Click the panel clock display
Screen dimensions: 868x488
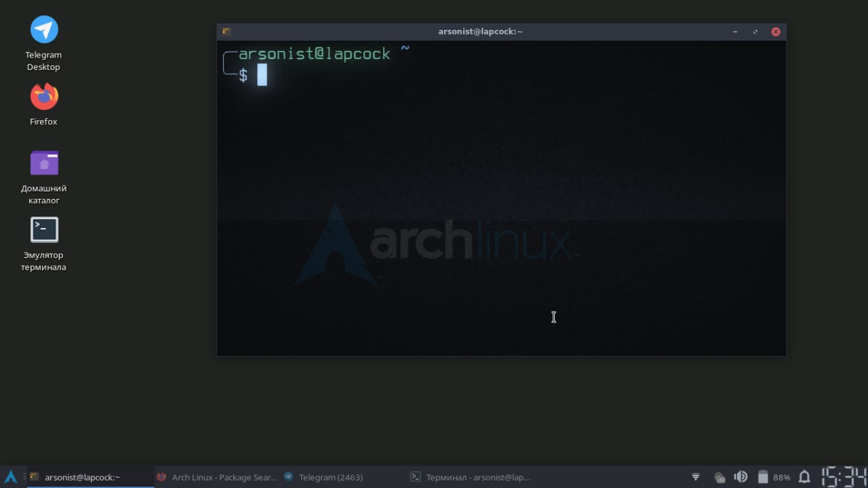point(844,477)
